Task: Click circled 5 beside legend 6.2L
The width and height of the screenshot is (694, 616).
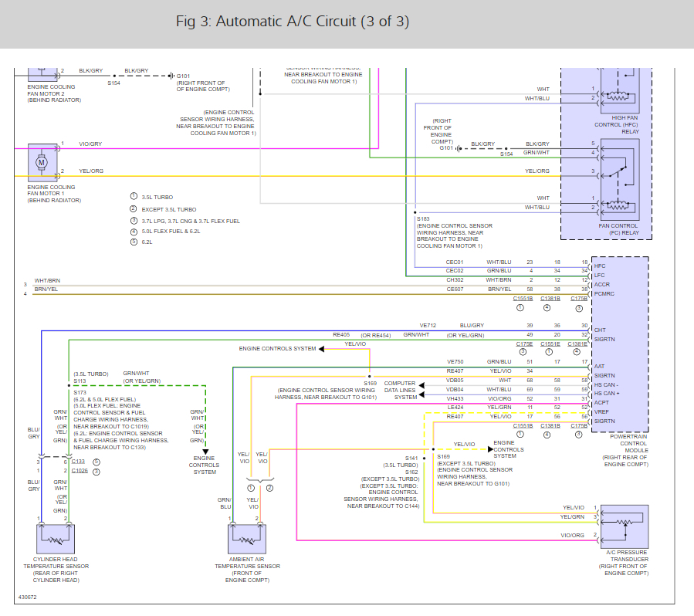Action: 134,242
